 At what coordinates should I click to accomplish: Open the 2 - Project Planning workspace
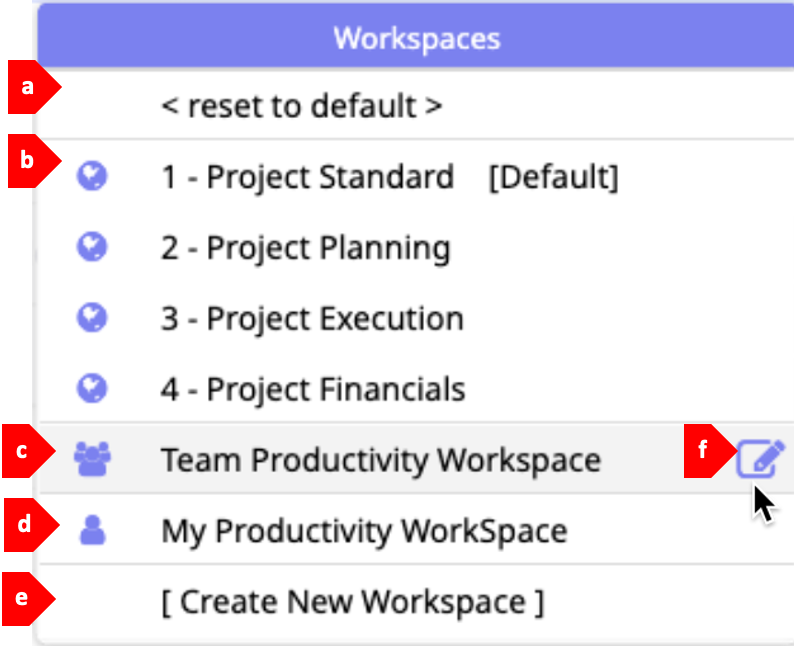(x=305, y=247)
